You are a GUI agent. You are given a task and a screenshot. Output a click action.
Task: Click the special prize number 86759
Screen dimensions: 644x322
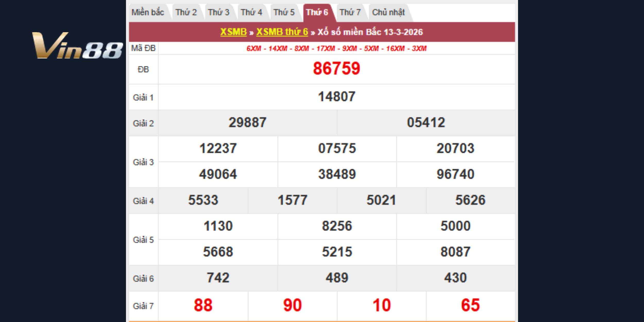point(336,69)
